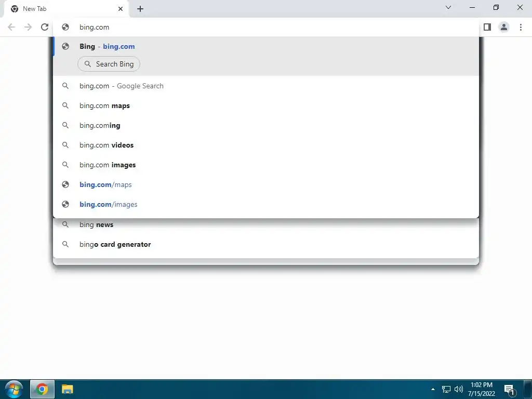Click the address bar containing bing.com
532x399 pixels.
266,27
